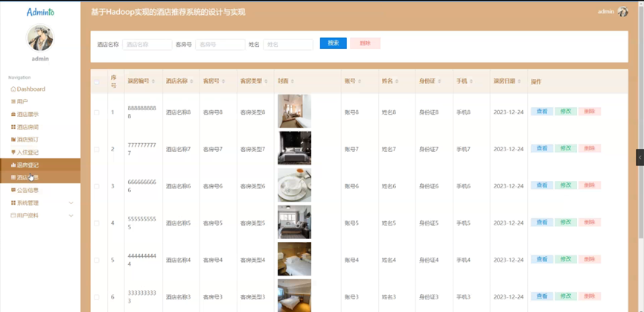Focus the 客房号 search field

(x=220, y=45)
